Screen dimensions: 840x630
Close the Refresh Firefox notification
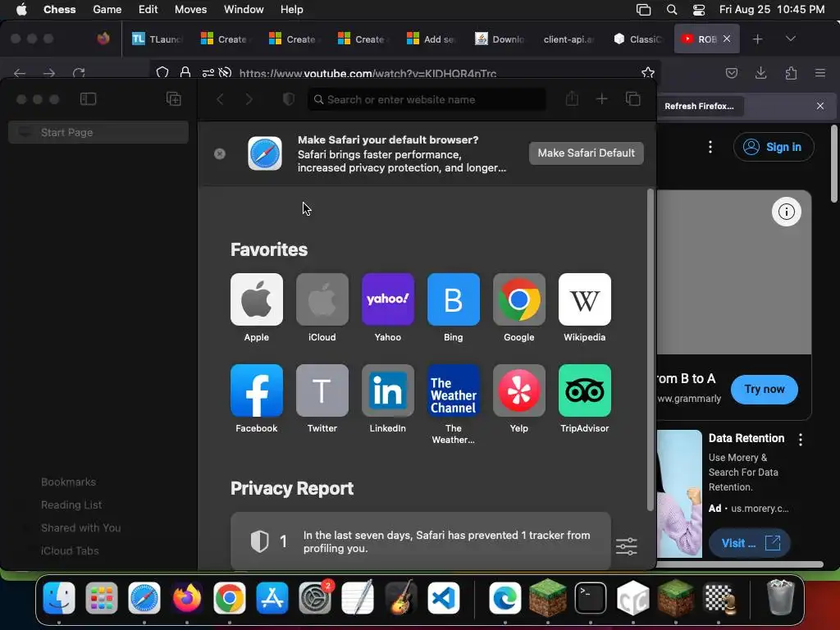click(x=820, y=106)
